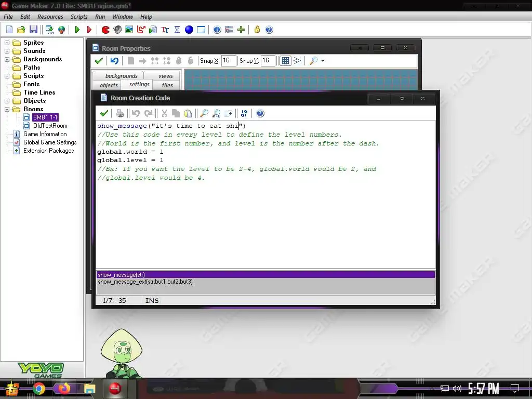Run game in debug mode red arrow
This screenshot has width=532, height=399.
click(89, 30)
